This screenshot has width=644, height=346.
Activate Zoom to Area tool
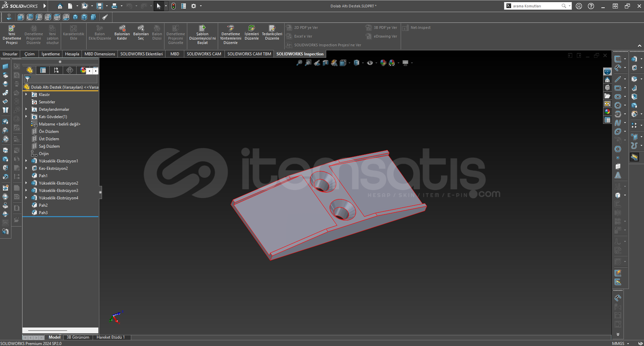(308, 63)
